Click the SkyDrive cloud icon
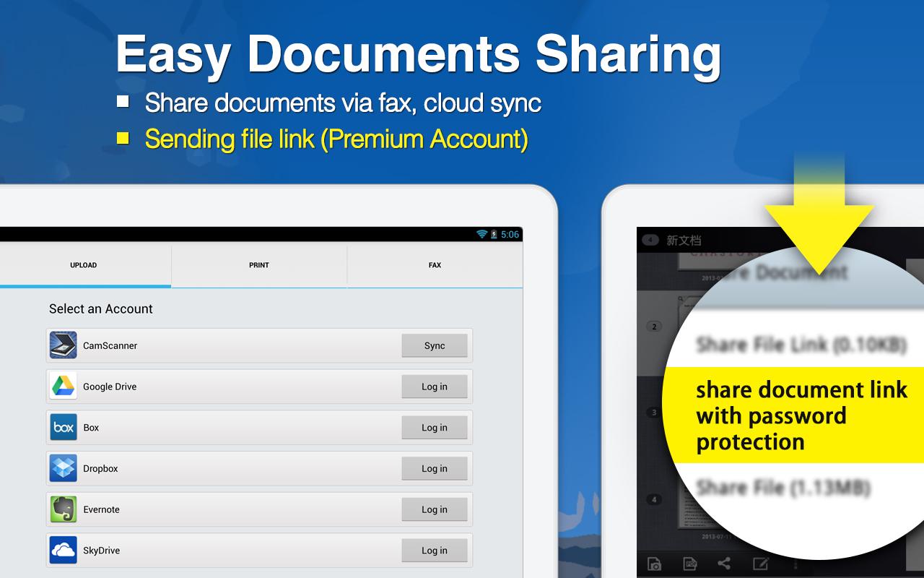Image resolution: width=924 pixels, height=578 pixels. click(x=64, y=551)
